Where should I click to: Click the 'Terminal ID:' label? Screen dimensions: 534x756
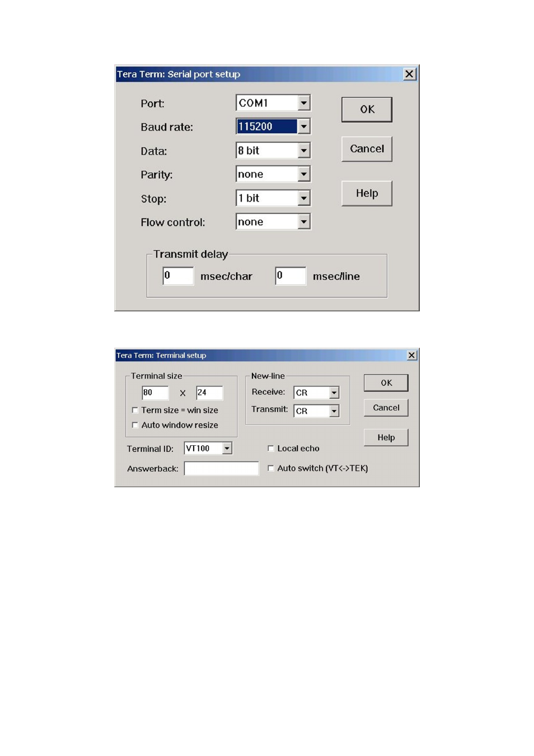click(x=150, y=449)
